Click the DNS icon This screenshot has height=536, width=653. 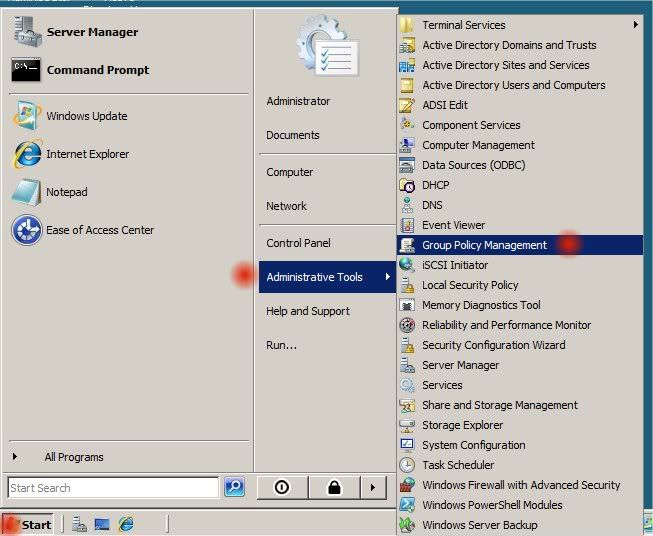406,205
